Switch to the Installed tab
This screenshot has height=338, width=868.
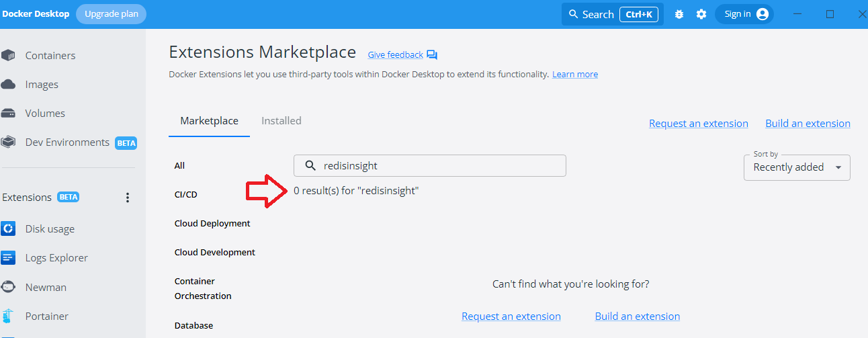(281, 121)
